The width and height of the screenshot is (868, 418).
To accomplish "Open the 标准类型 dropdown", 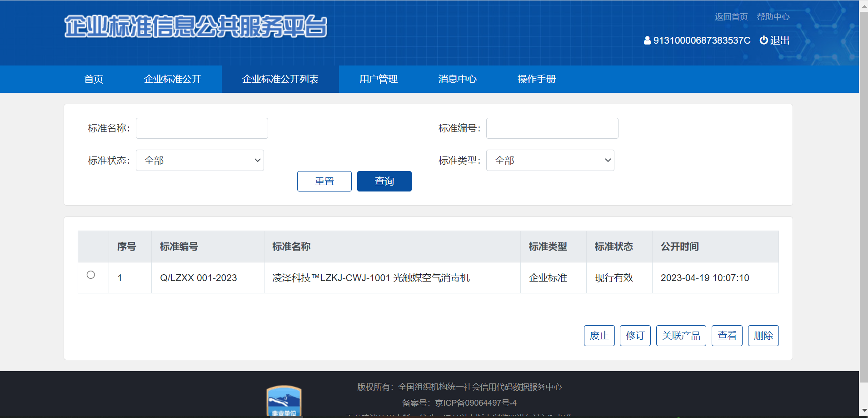I will click(x=550, y=160).
